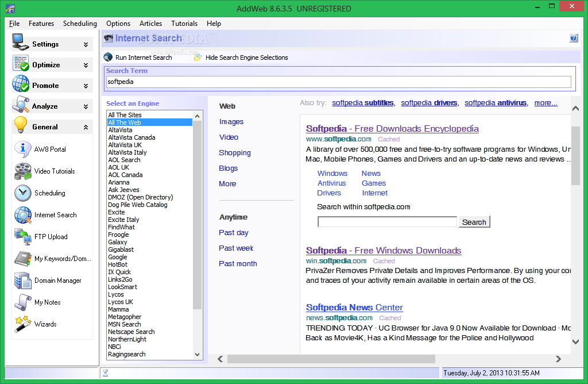Click the Search button within softpedia.com
Viewport: 588px width, 384px height.
[474, 222]
